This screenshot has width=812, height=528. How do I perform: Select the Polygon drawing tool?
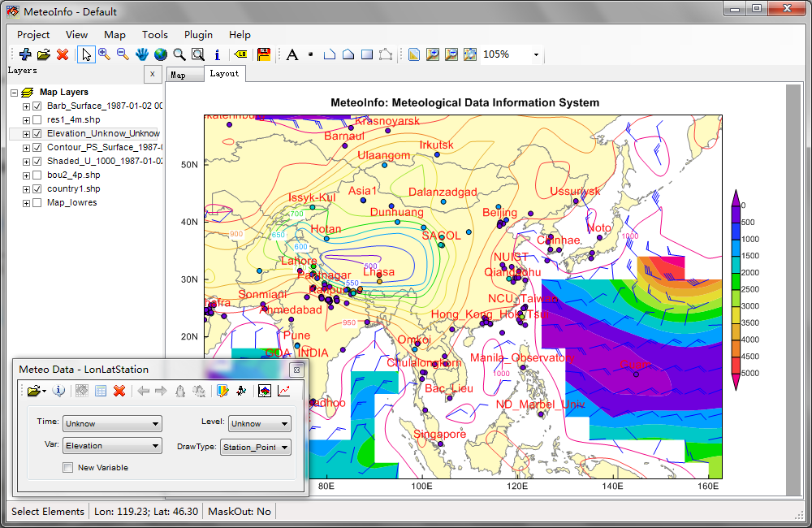(348, 54)
